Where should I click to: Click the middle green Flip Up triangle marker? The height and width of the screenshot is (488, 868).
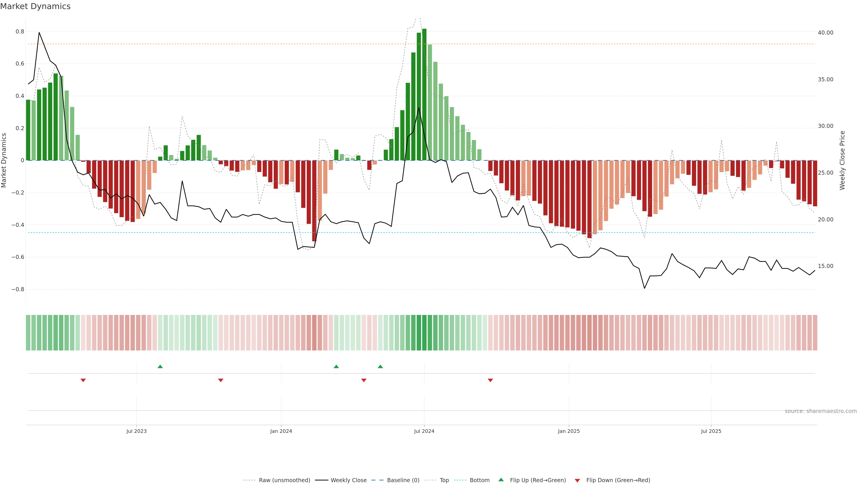(336, 366)
